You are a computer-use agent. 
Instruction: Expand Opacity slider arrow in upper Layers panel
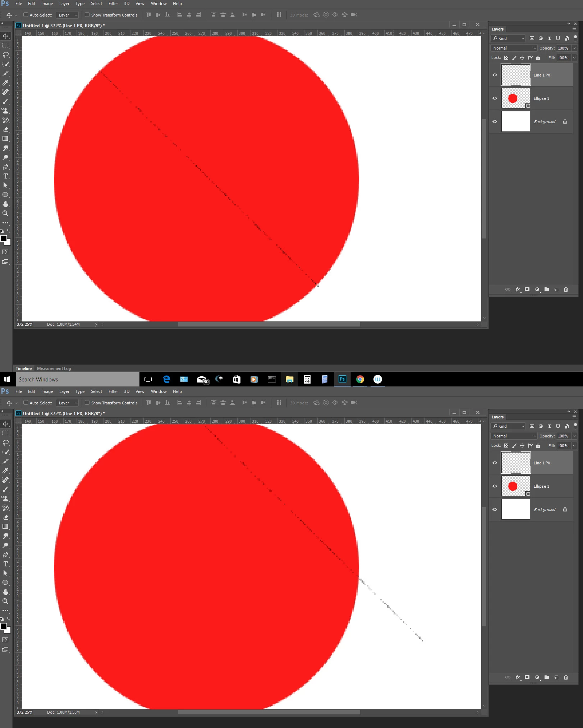pos(574,48)
